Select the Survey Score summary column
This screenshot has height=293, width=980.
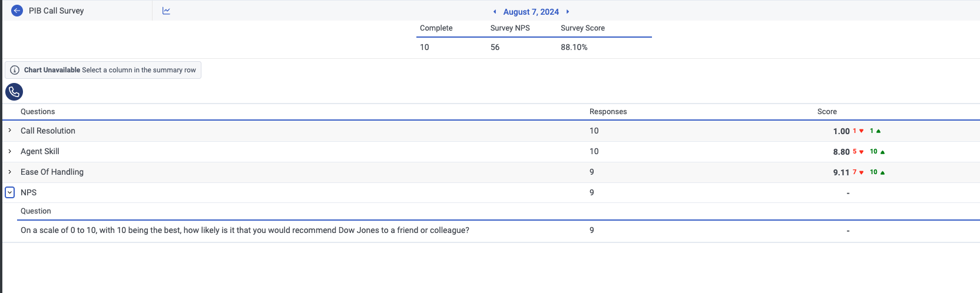pos(582,28)
